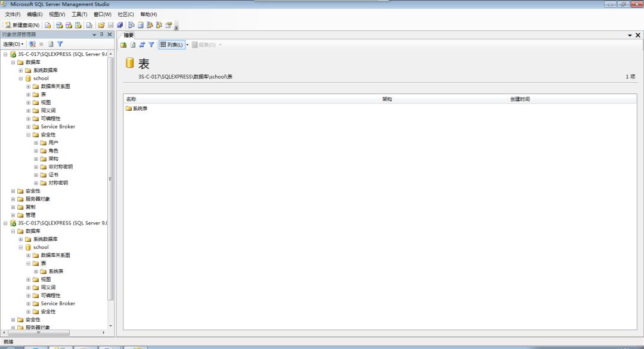Show the Registered Servers window

(x=131, y=25)
